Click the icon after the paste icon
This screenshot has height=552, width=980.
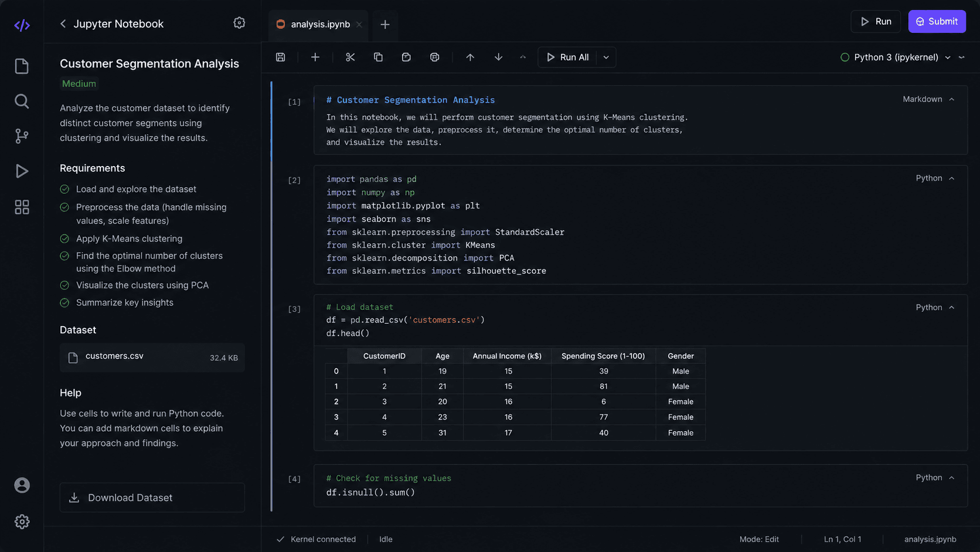[434, 57]
